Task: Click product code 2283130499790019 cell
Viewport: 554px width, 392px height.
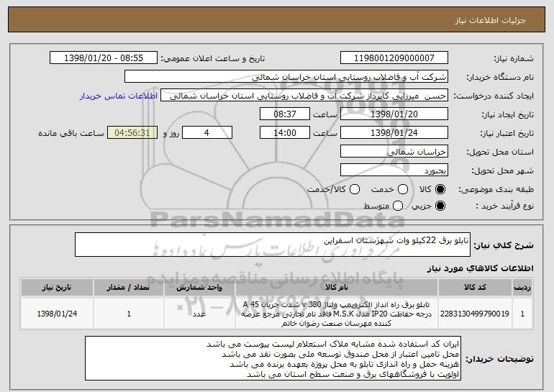Action: pyautogui.click(x=475, y=314)
